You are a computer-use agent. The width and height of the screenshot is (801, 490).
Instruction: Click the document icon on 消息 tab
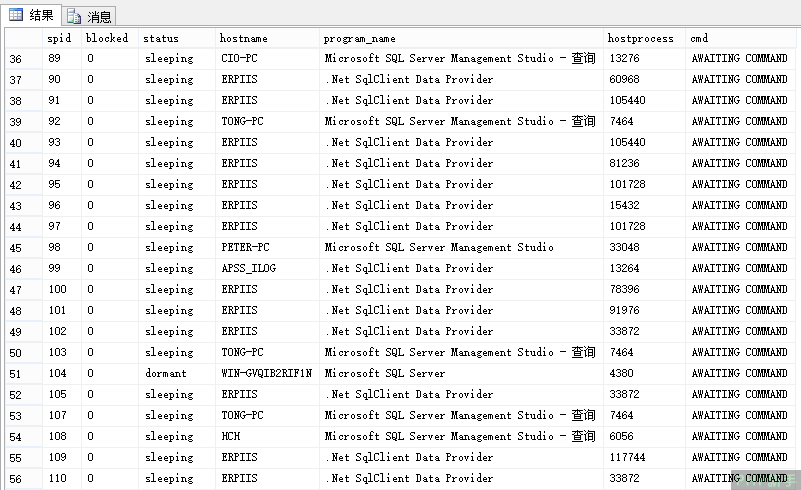[x=74, y=17]
